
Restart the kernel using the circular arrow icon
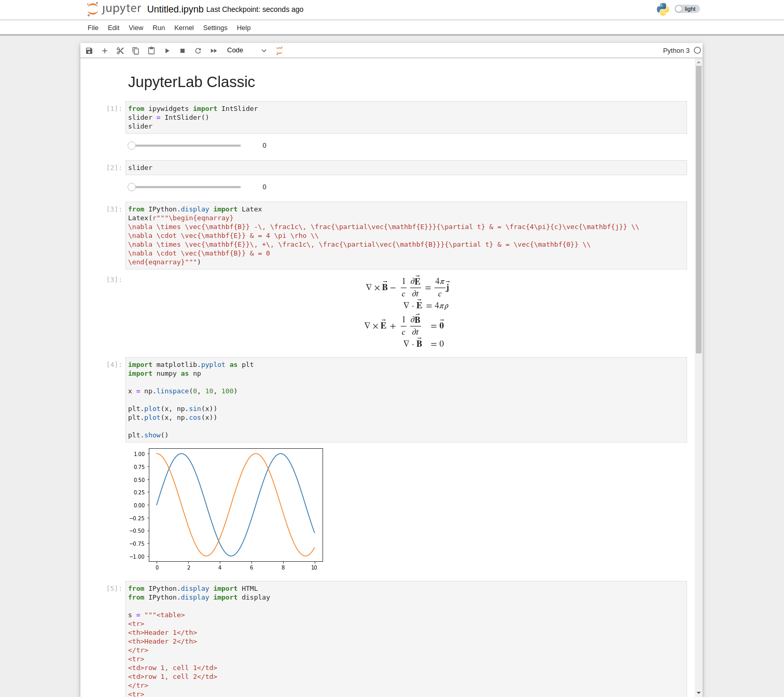point(198,51)
